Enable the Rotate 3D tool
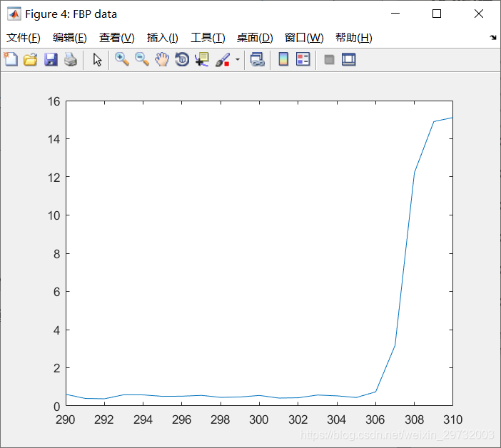 tap(182, 59)
